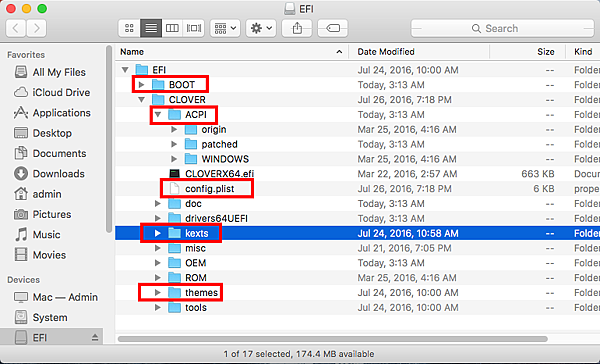
Task: Click the horizontal scrollbar
Action: [x=333, y=339]
